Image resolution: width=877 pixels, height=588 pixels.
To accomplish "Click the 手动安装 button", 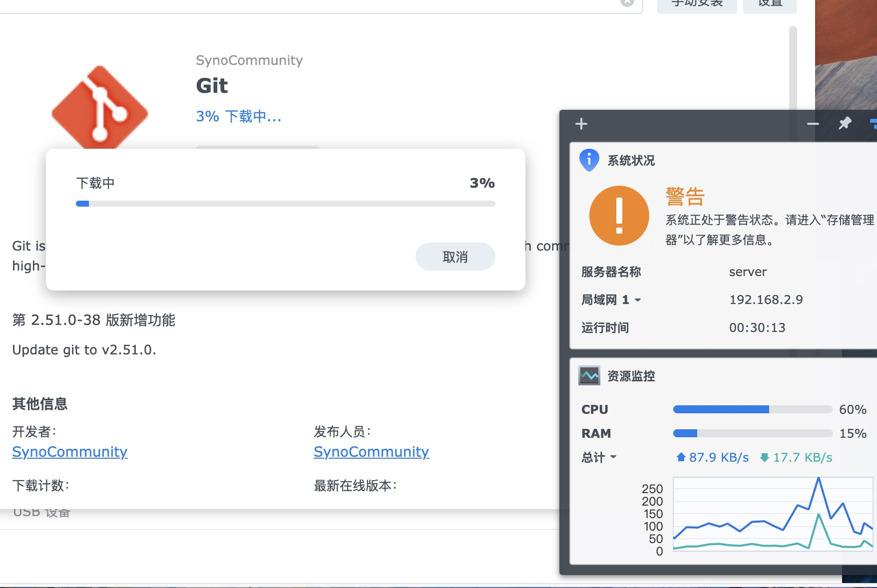I will 697,5.
